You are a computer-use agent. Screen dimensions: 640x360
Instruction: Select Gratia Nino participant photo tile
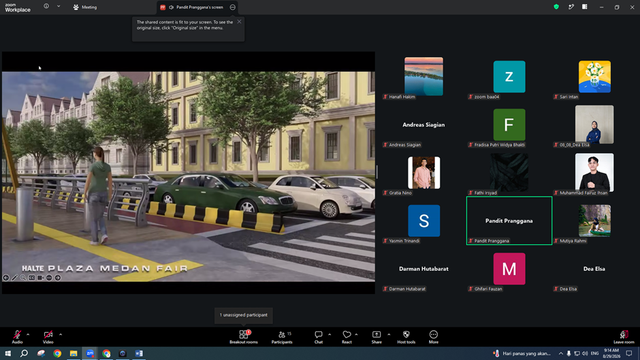tap(424, 173)
